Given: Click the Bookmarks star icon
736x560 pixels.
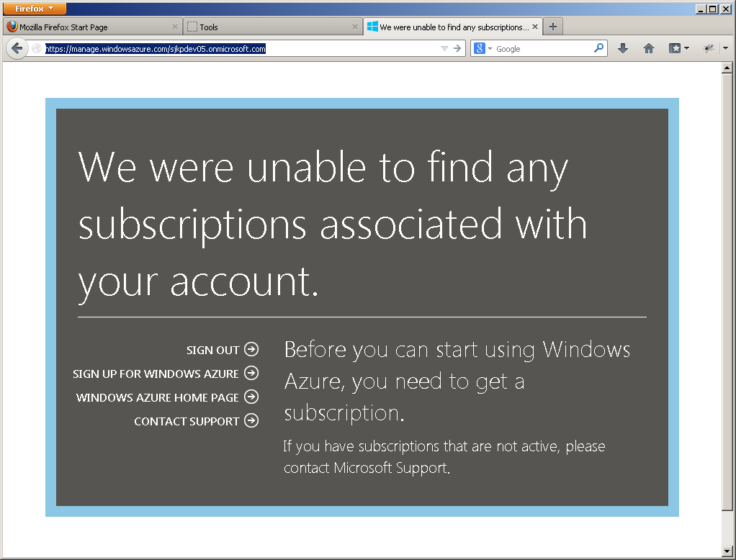Looking at the screenshot, I should point(675,48).
